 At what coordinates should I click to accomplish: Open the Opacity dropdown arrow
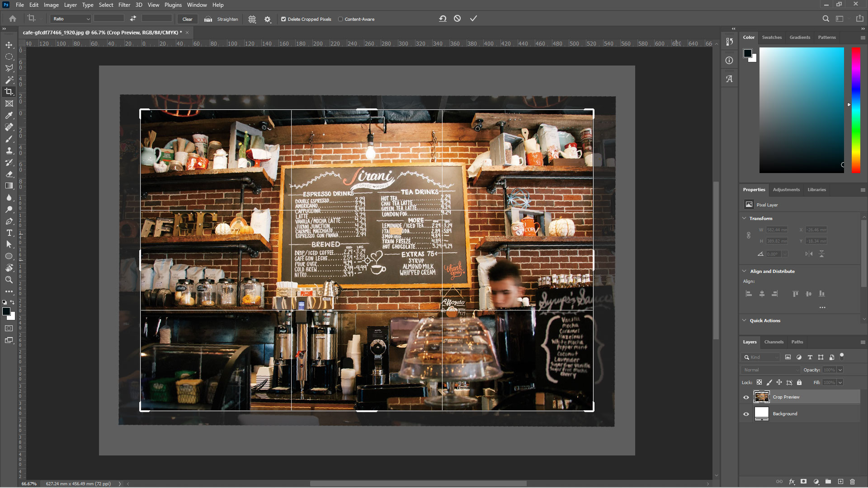[x=840, y=370]
